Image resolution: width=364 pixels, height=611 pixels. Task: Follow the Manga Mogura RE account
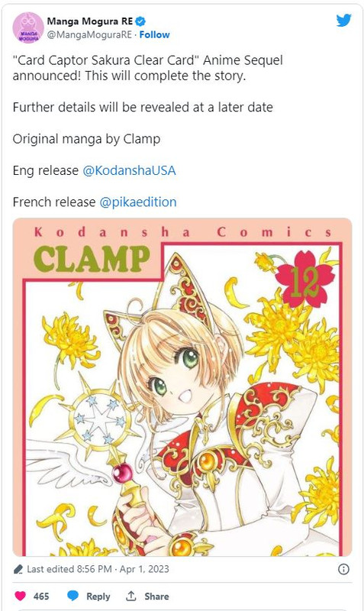(155, 34)
